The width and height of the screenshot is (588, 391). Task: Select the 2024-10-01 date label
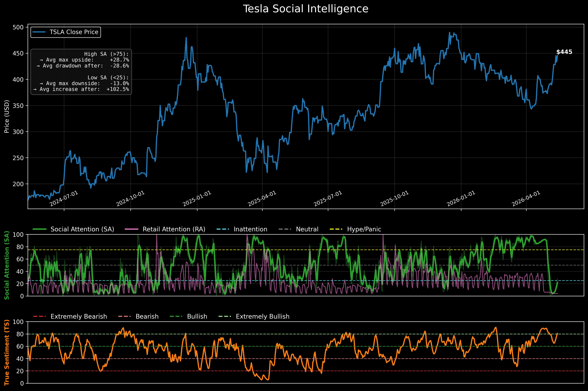(130, 199)
